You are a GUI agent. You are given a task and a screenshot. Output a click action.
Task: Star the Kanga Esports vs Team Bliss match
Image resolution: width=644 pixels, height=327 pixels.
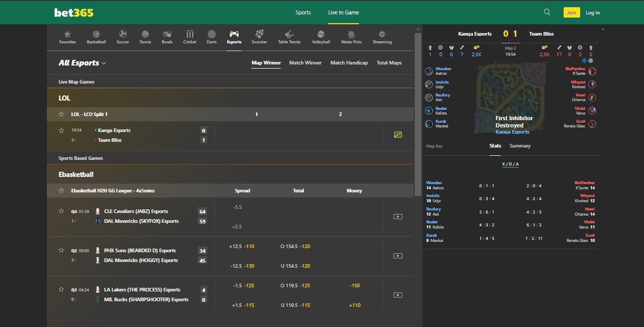[61, 130]
